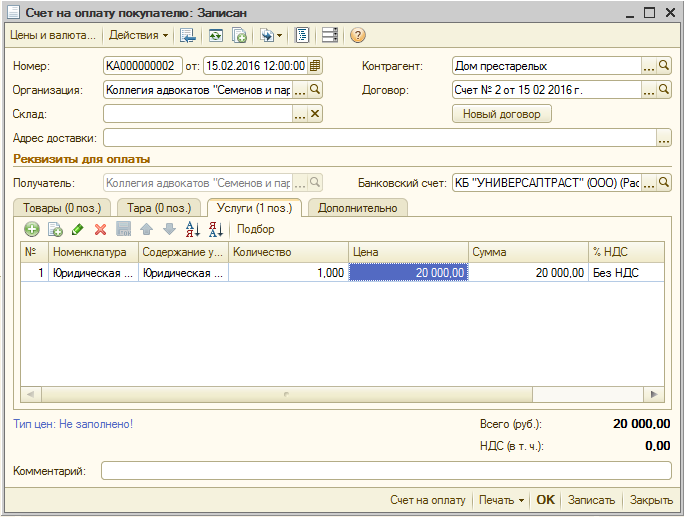Open Цены и валюта settings
Screen dimensions: 684x517
click(x=53, y=35)
